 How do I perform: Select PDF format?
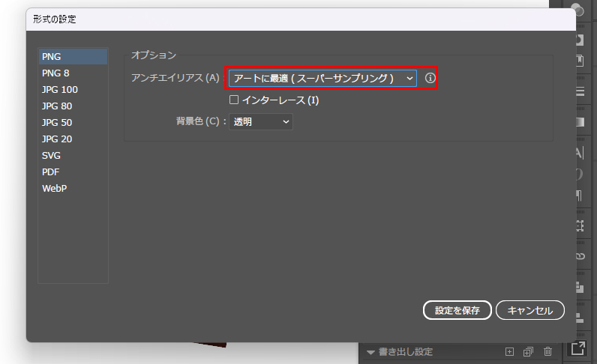tap(73, 172)
